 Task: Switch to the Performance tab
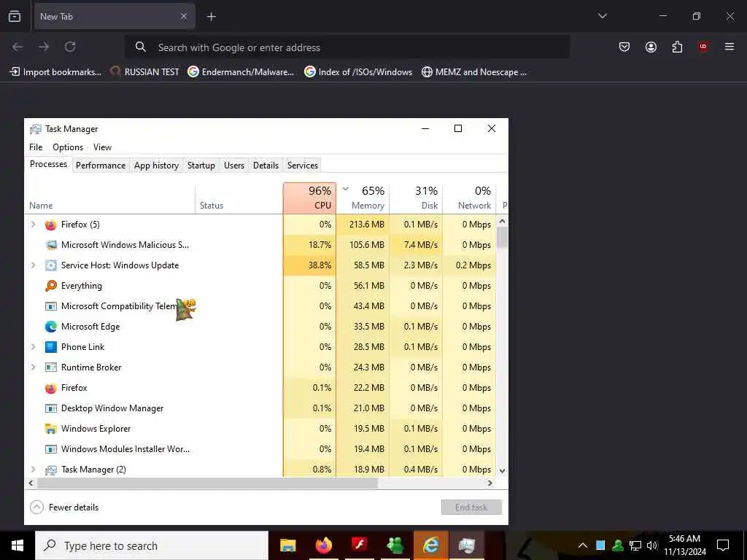coord(101,166)
